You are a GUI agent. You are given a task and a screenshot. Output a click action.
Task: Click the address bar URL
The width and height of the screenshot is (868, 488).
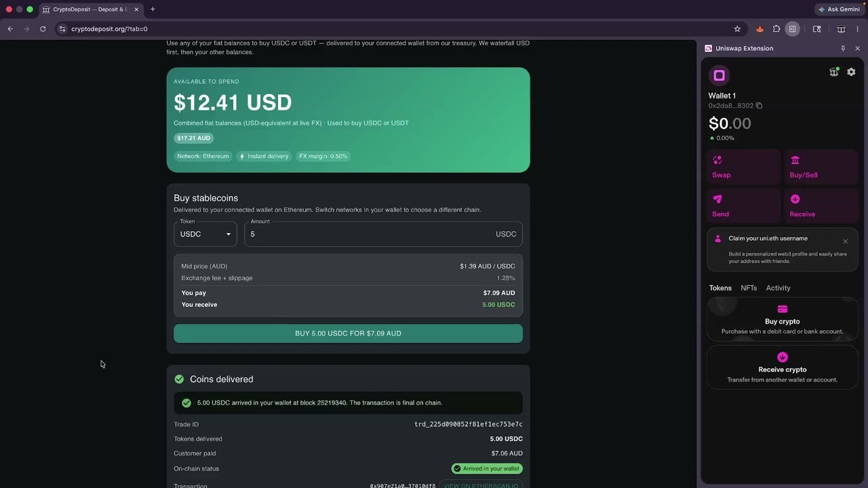[109, 29]
